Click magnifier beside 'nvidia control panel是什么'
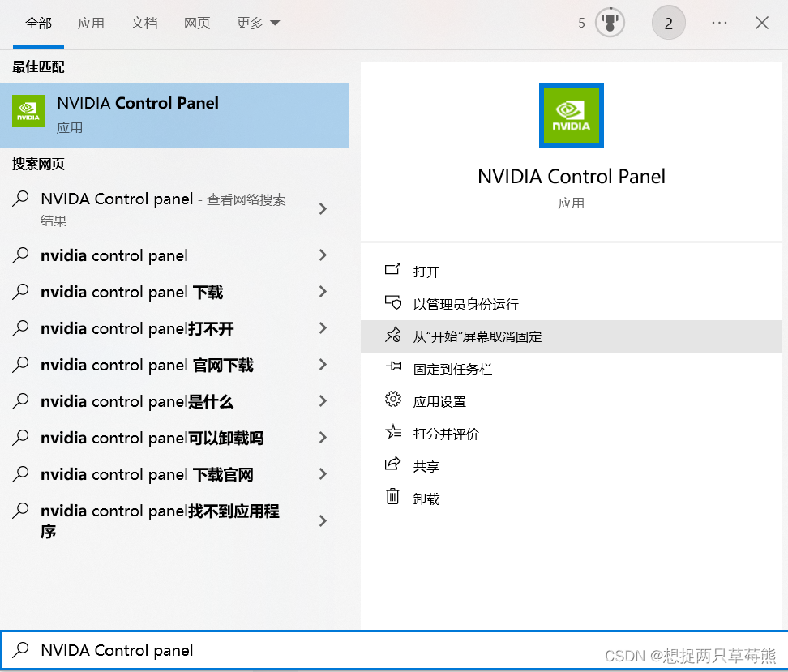 coord(20,401)
